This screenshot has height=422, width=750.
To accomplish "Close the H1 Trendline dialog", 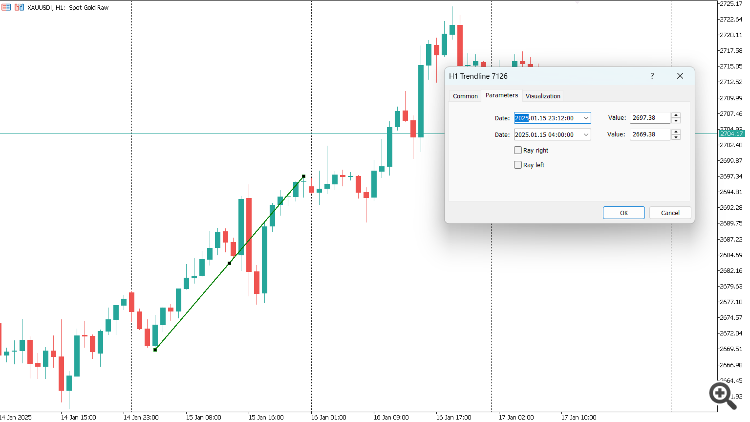I will pos(679,75).
